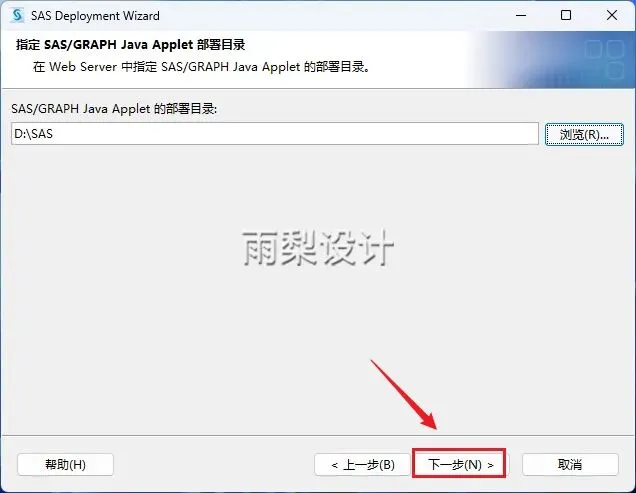Click the heading '指定 SAS/GRAPH Java Applet 部署目录'

131,45
